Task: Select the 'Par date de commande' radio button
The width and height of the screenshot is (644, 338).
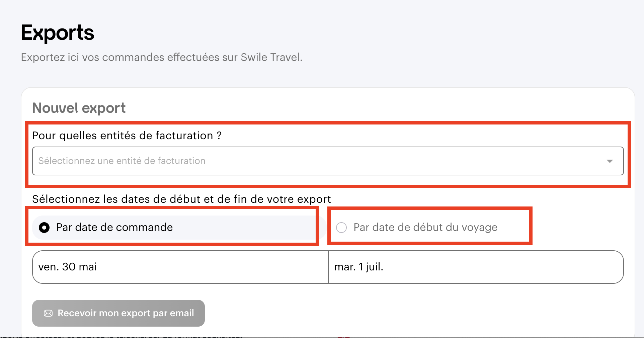Action: pyautogui.click(x=44, y=228)
